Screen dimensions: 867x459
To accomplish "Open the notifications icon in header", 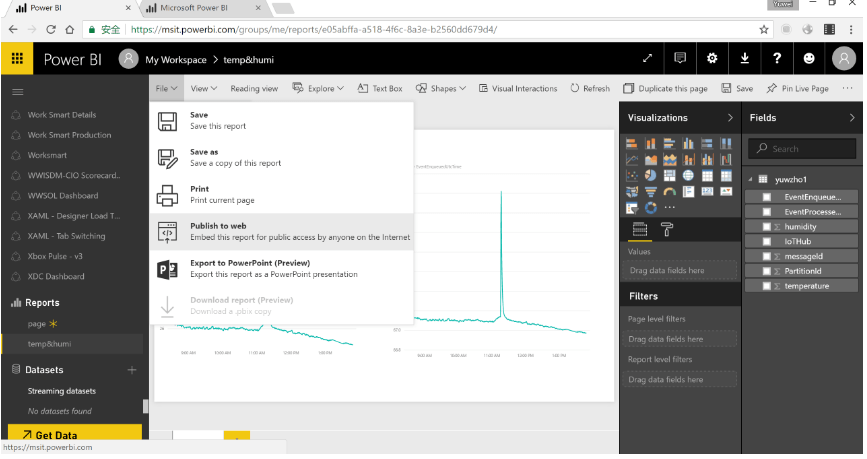I will pyautogui.click(x=680, y=58).
